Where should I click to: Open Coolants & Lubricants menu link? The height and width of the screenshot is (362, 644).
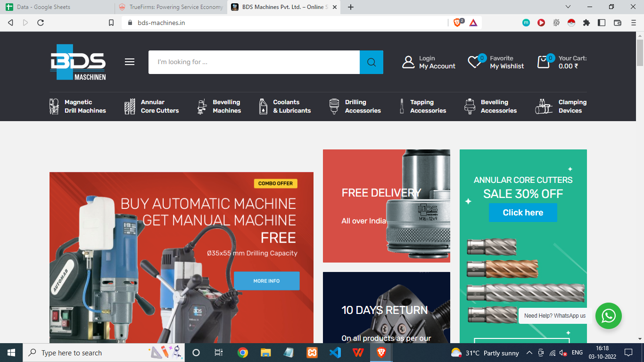coord(292,107)
